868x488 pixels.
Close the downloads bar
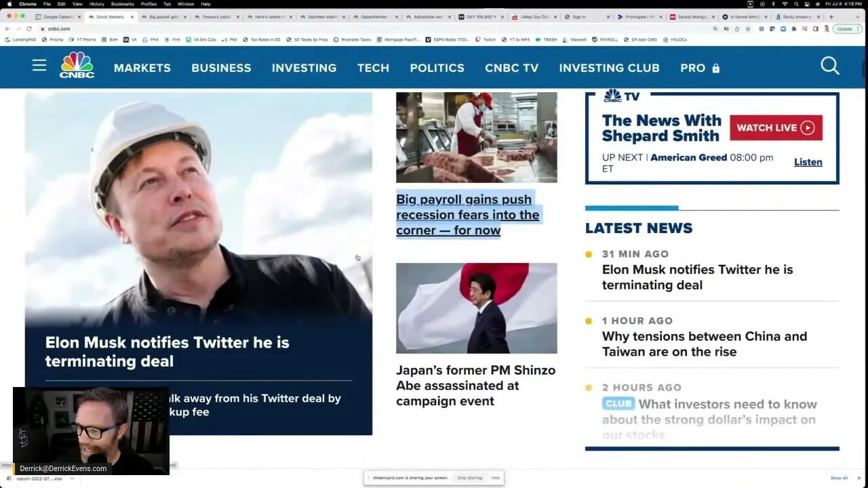[859, 478]
